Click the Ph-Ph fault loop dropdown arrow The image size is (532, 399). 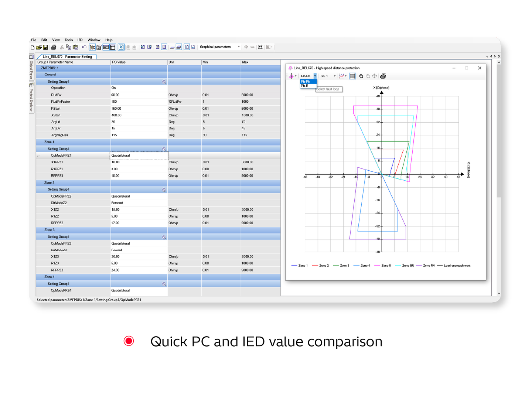[x=315, y=76]
